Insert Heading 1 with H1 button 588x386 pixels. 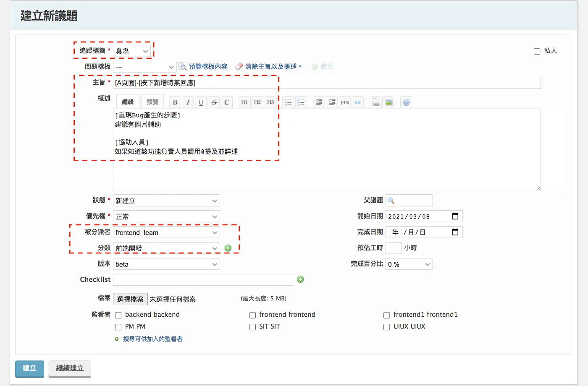(244, 102)
